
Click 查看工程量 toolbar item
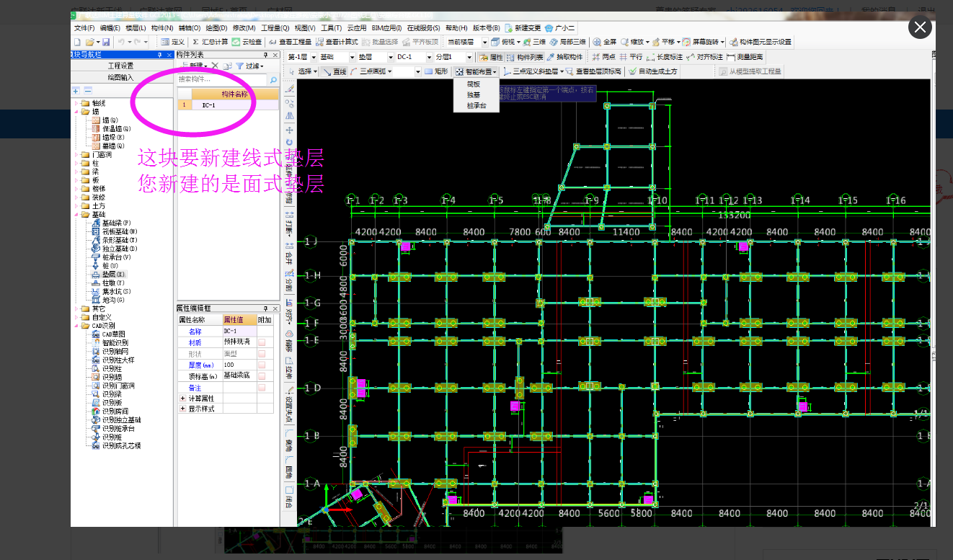(290, 42)
